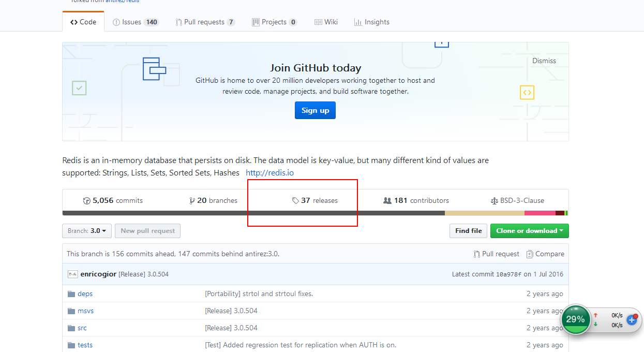Expand the Branch: 3.0 dropdown
This screenshot has width=644, height=352.
pyautogui.click(x=87, y=231)
